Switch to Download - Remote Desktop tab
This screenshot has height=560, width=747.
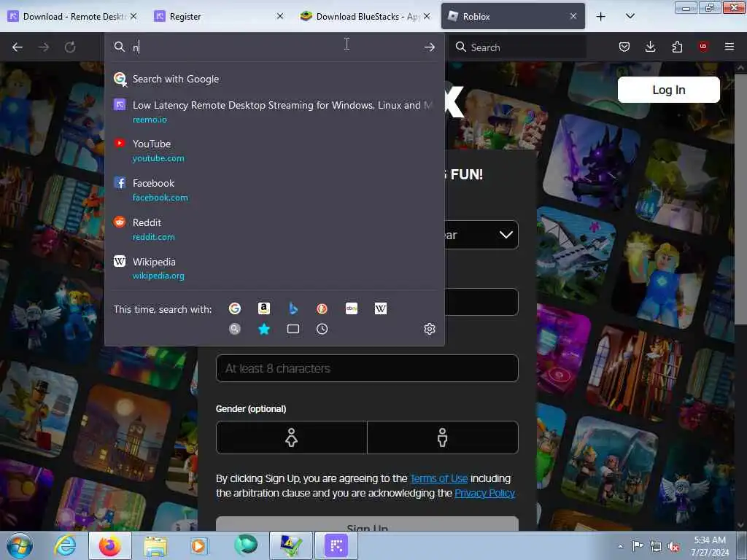(x=74, y=16)
